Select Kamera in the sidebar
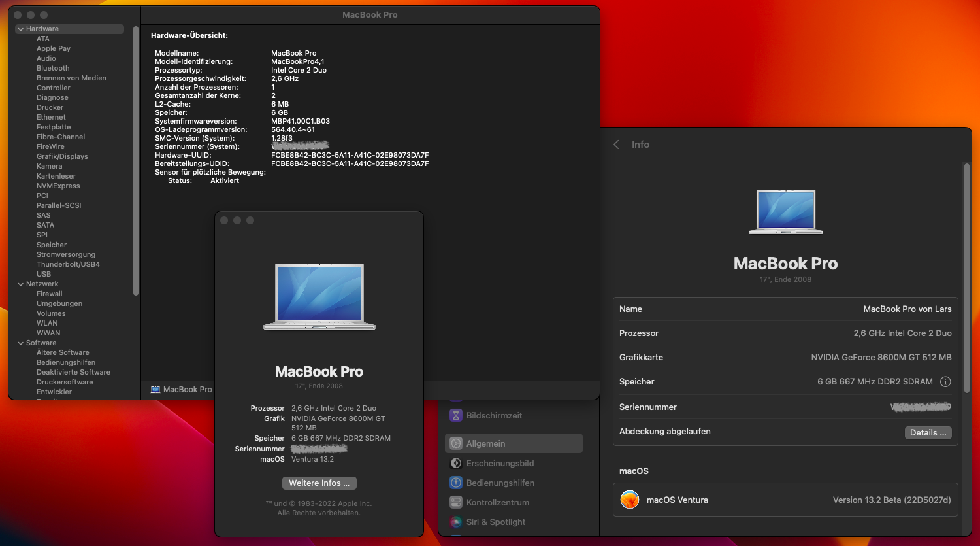This screenshot has width=980, height=546. [50, 166]
